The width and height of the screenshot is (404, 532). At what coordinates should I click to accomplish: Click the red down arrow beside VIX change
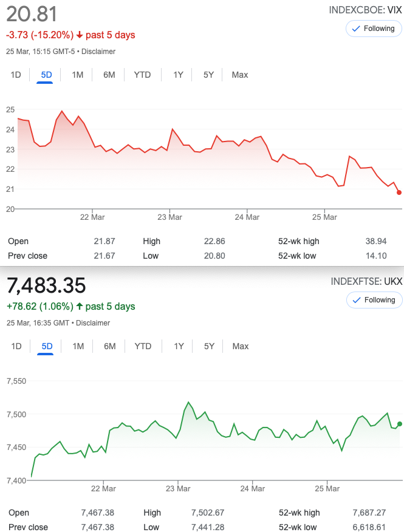pos(79,35)
